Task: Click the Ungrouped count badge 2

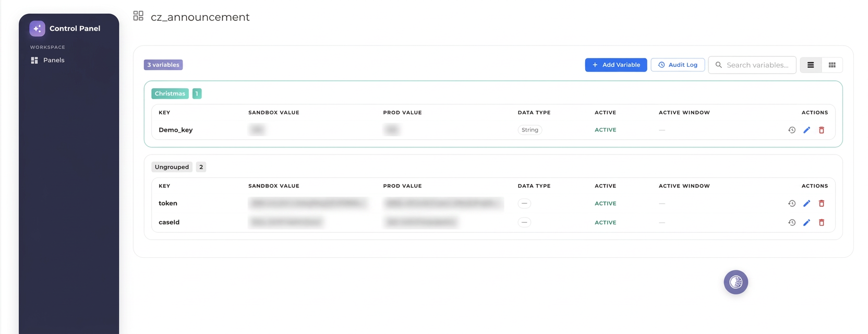Action: pos(201,167)
